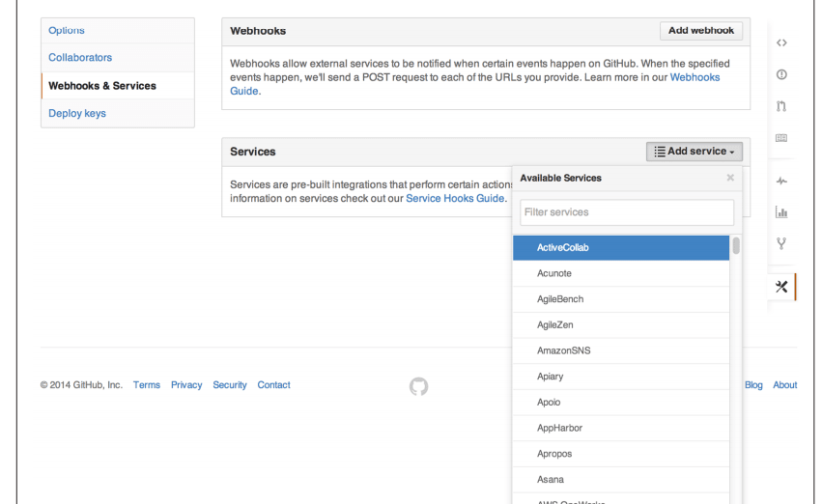Screen dimensions: 822x504
Task: Choose Apropos from the services list
Action: tap(621, 454)
